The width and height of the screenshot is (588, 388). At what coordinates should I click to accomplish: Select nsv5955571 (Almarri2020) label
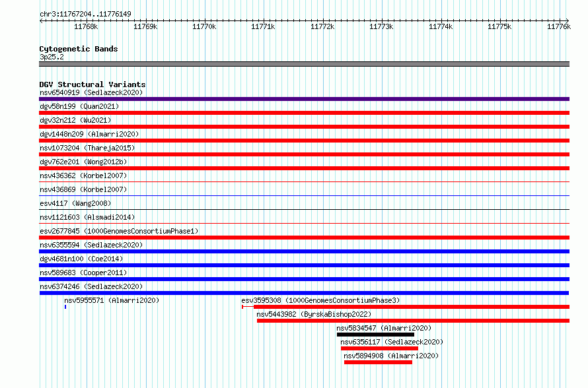[x=112, y=300]
